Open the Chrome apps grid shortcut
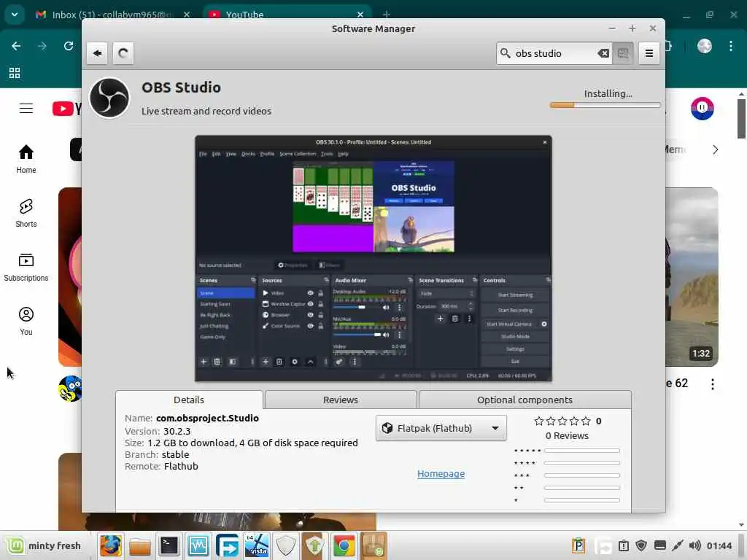This screenshot has height=560, width=747. point(15,73)
